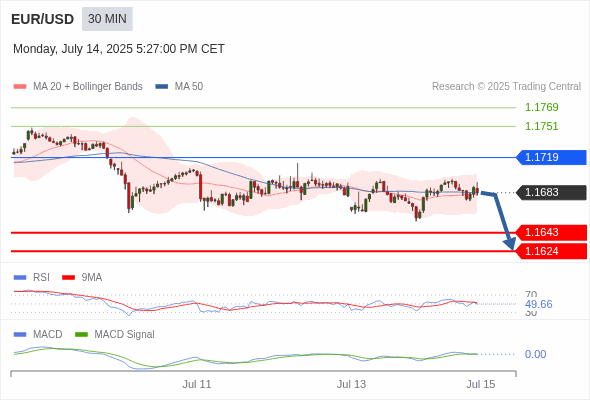This screenshot has height=400, width=590.
Task: Click the 30 MIN timeframe badge
Action: tap(107, 19)
